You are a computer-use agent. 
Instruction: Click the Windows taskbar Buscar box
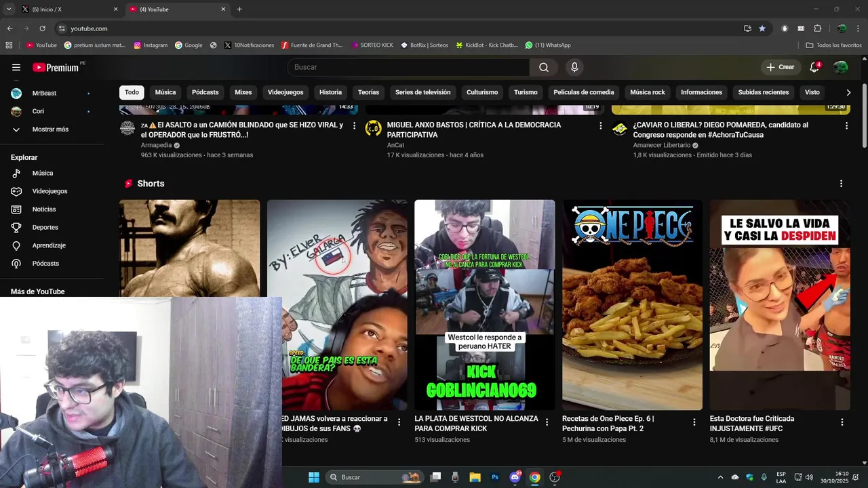(x=375, y=477)
